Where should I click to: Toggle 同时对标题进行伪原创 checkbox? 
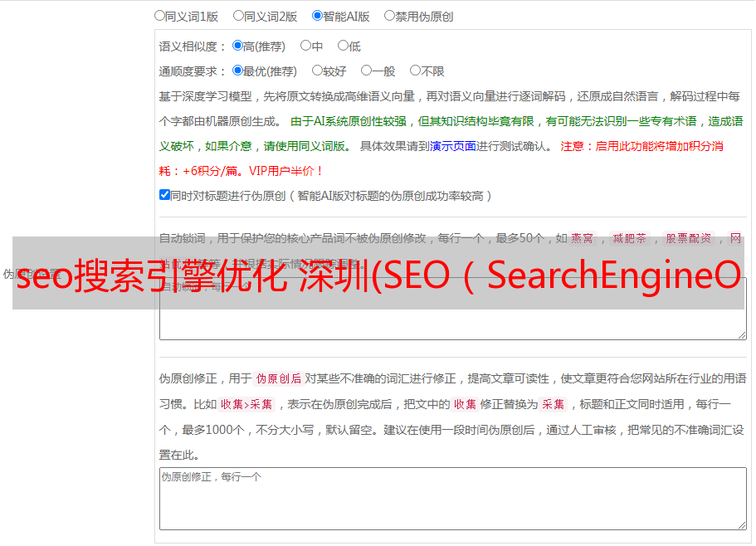click(x=164, y=195)
